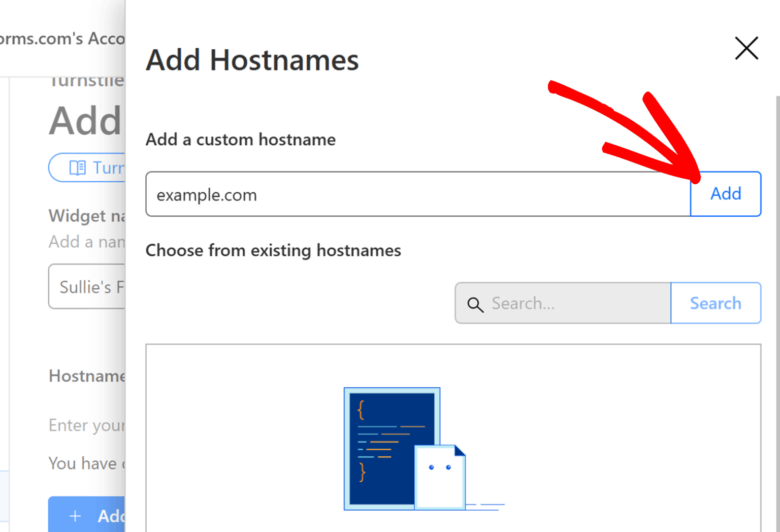Click the Add button next to example.com
Image resolution: width=780 pixels, height=532 pixels.
[725, 194]
